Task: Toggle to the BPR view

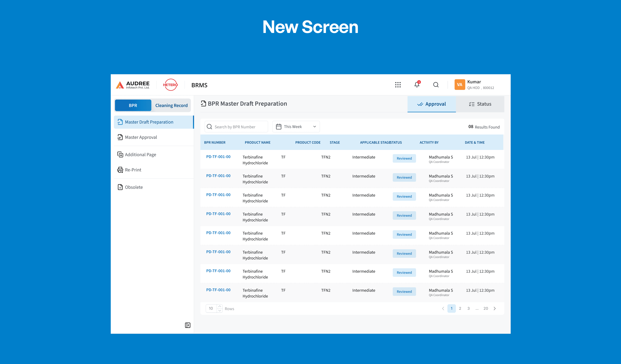Action: point(133,105)
